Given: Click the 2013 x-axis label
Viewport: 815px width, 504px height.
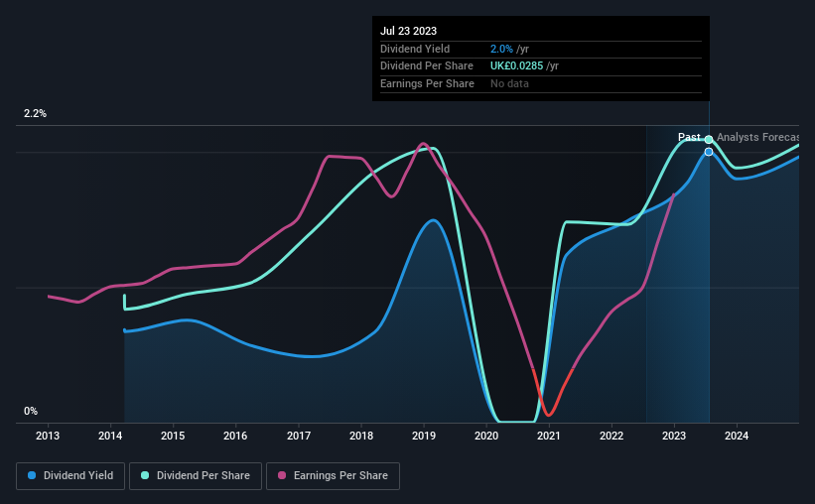Looking at the screenshot, I should (48, 436).
